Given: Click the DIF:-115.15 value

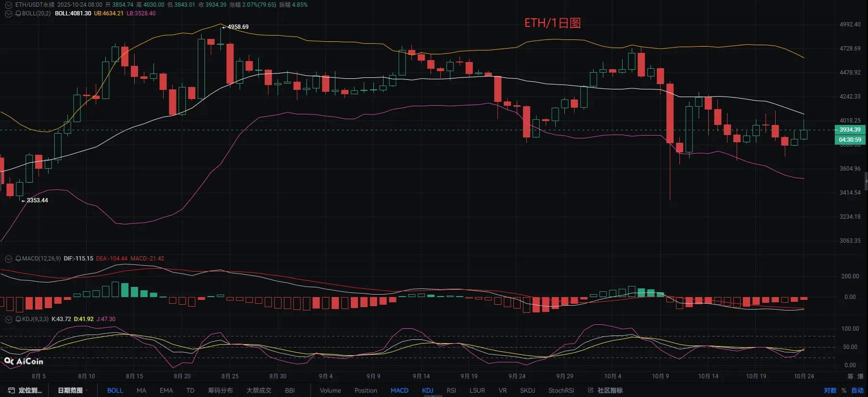Looking at the screenshot, I should (78, 259).
